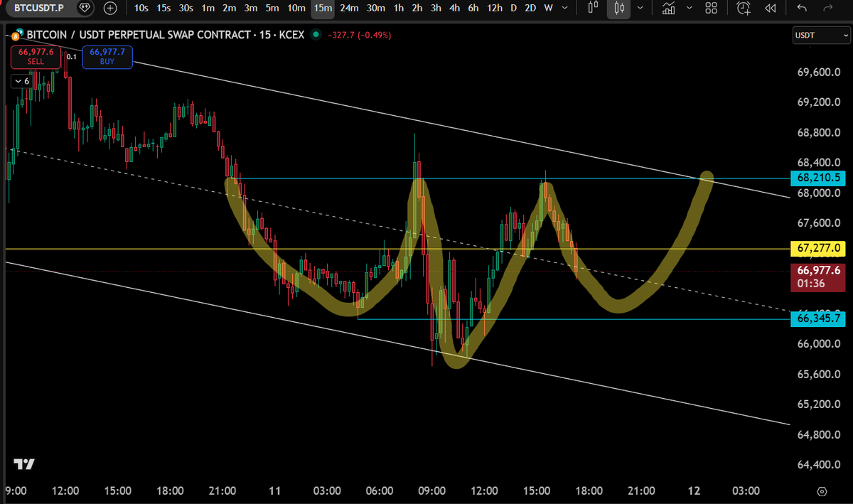Click the yellow 67,277.0 price label
This screenshot has width=853, height=504.
click(819, 248)
